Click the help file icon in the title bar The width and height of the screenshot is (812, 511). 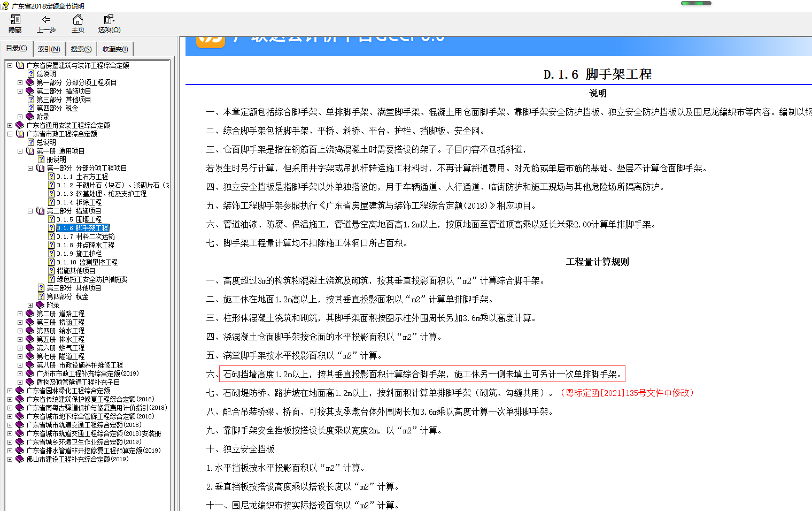coord(5,6)
